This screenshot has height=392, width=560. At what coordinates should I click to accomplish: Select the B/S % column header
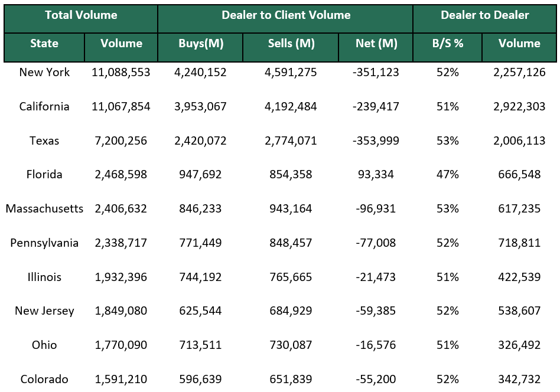(448, 44)
